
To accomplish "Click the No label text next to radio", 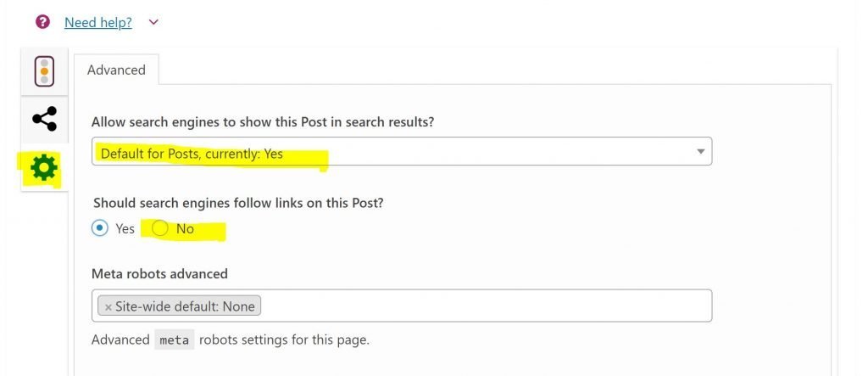I will coord(185,228).
